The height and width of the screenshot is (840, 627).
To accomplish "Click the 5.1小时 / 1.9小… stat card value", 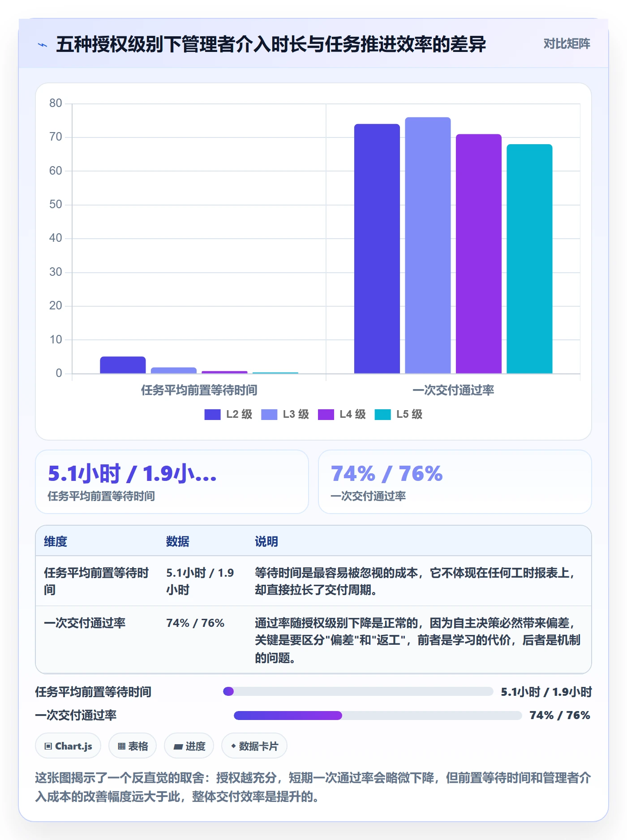I will pos(133,474).
